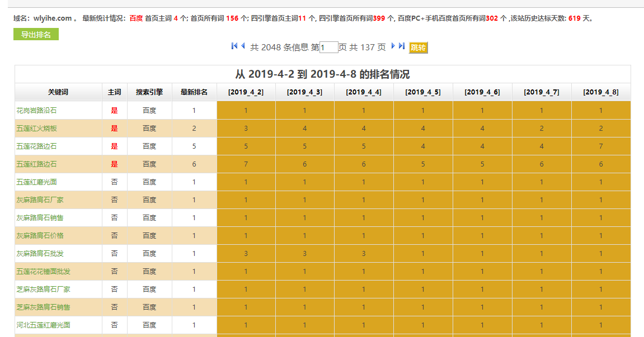Click the 最新排名 column header
Image resolution: width=644 pixels, height=337 pixels.
194,92
